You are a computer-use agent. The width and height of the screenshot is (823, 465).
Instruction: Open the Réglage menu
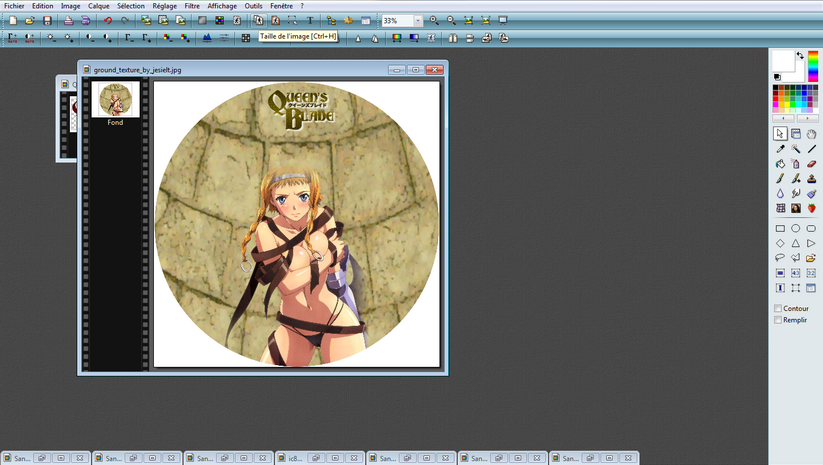pyautogui.click(x=164, y=6)
